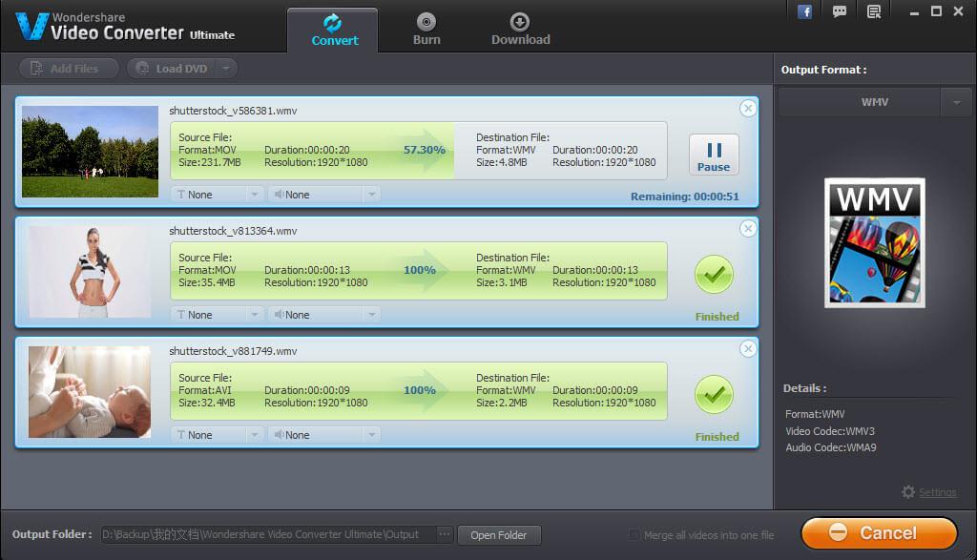Viewport: 977px width, 560px height.
Task: Remove shutterstock_v586381.wmv with its X icon
Action: (748, 109)
